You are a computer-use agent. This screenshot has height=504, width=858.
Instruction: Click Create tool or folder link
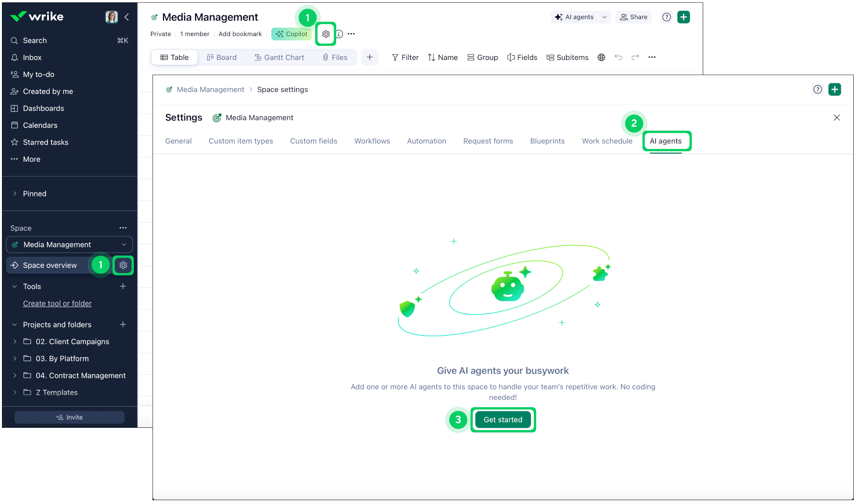point(57,303)
